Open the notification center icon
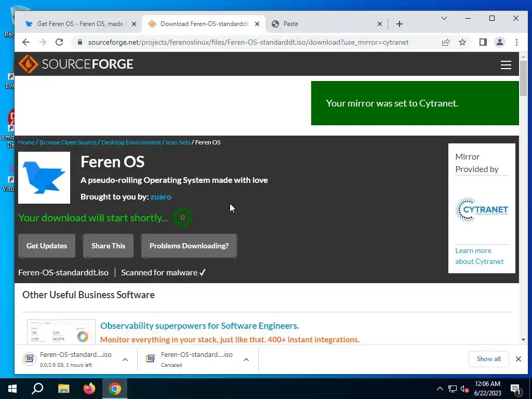 516,389
